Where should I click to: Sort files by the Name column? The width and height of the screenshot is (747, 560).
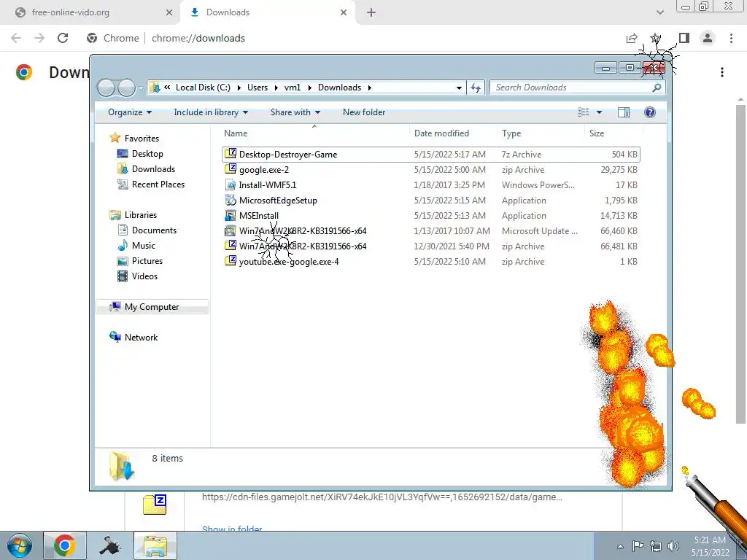click(x=314, y=133)
